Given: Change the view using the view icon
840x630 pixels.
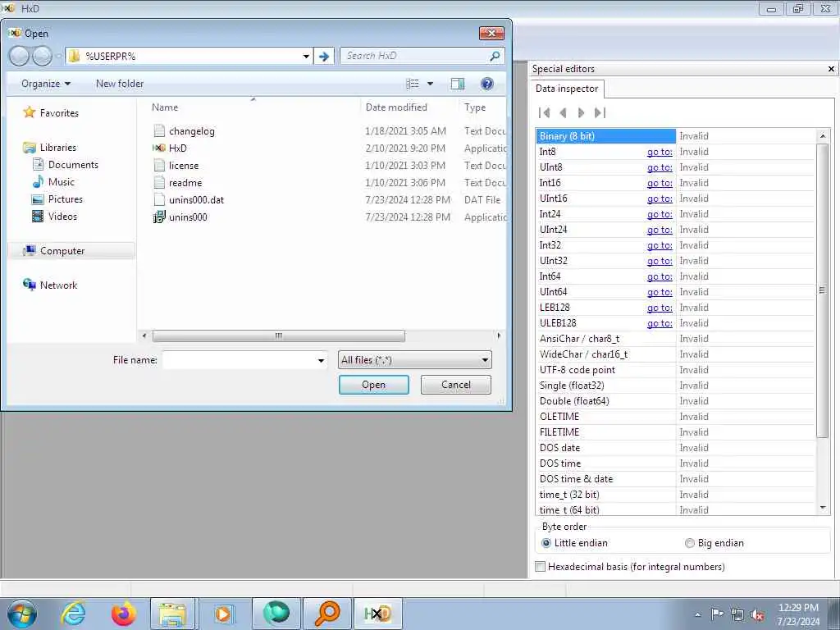Looking at the screenshot, I should tap(413, 84).
